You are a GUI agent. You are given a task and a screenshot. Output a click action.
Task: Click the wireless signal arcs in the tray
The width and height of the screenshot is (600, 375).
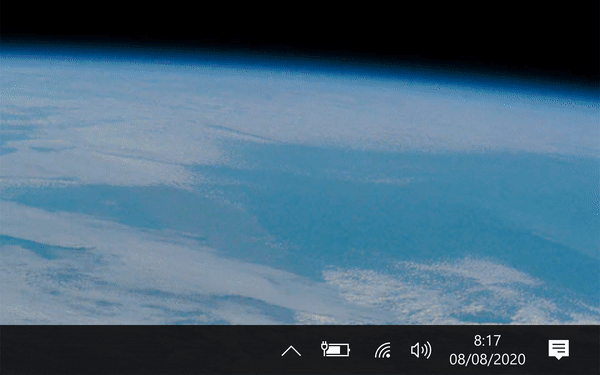point(383,350)
